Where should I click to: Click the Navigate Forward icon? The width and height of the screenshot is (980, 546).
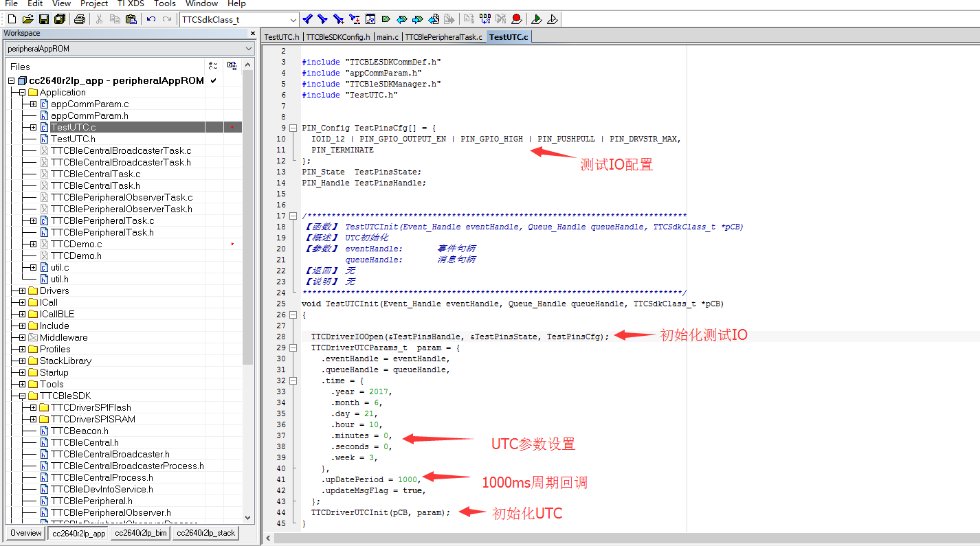449,19
